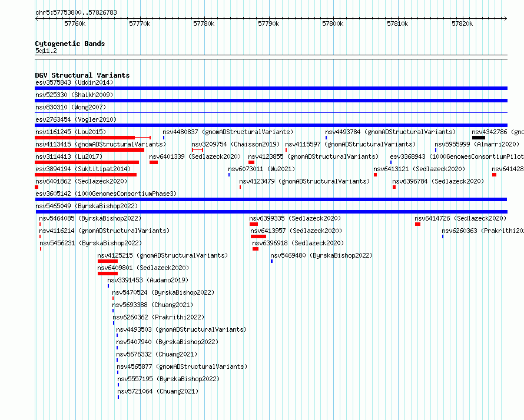The height and width of the screenshot is (420, 524).
Task: Open nsv1161245 (Lou2015) variant label
Action: point(71,132)
